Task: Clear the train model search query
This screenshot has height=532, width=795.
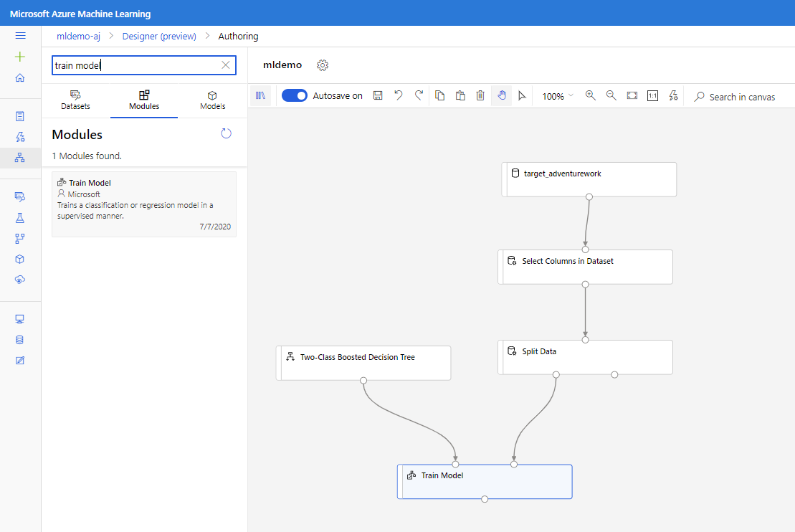Action: [x=224, y=65]
